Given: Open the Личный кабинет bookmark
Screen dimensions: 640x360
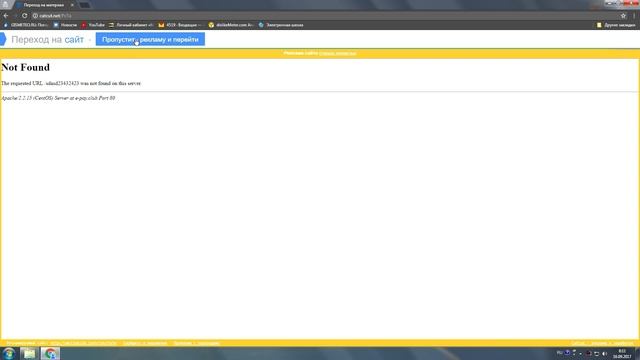Looking at the screenshot, I should (x=131, y=25).
